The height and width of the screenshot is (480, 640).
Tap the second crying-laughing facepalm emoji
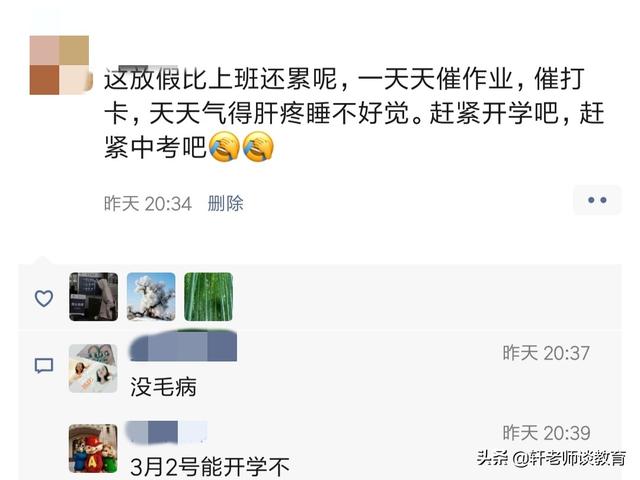tap(258, 147)
